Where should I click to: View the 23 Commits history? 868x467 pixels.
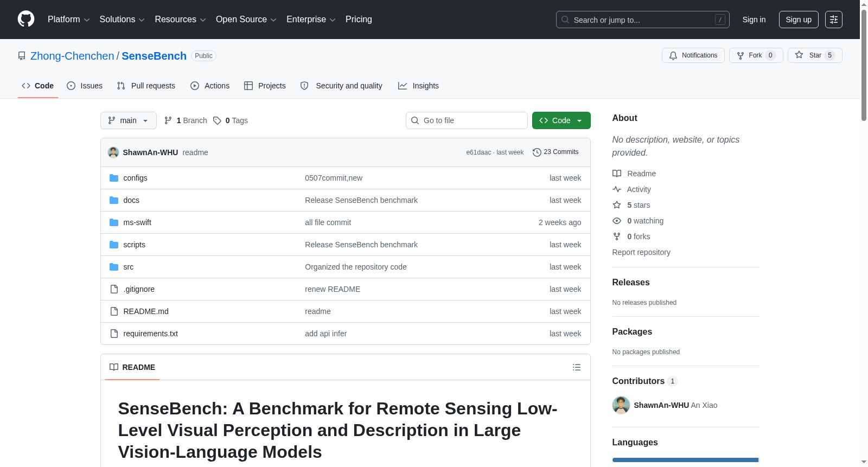pos(556,152)
